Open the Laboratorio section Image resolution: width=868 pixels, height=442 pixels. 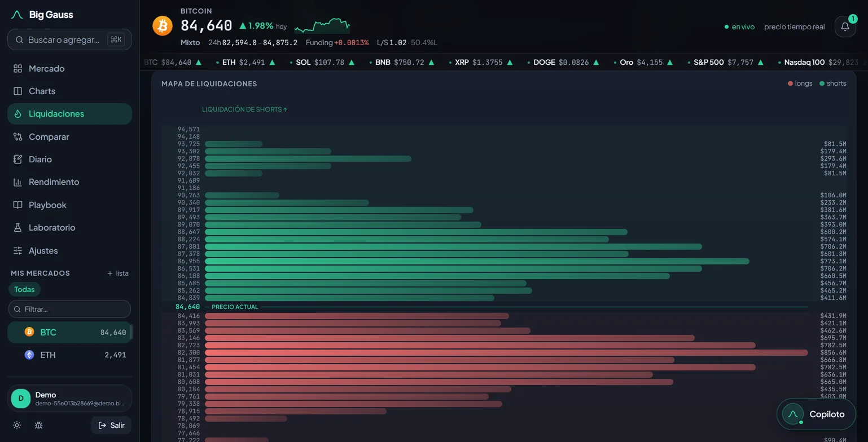point(69,227)
